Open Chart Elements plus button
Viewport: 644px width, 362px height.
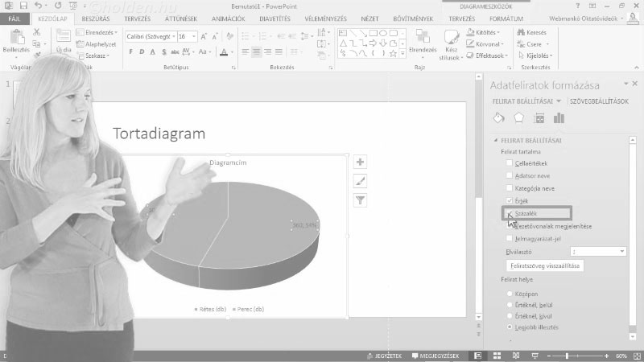tap(360, 162)
